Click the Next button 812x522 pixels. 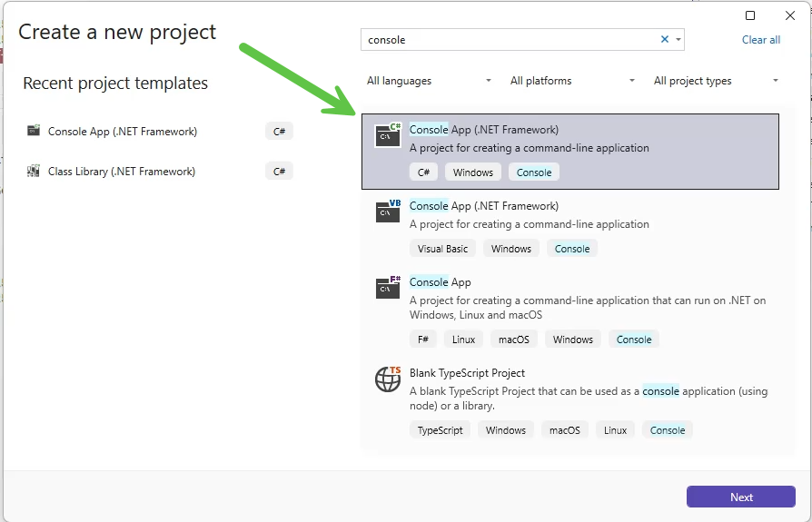(x=741, y=497)
